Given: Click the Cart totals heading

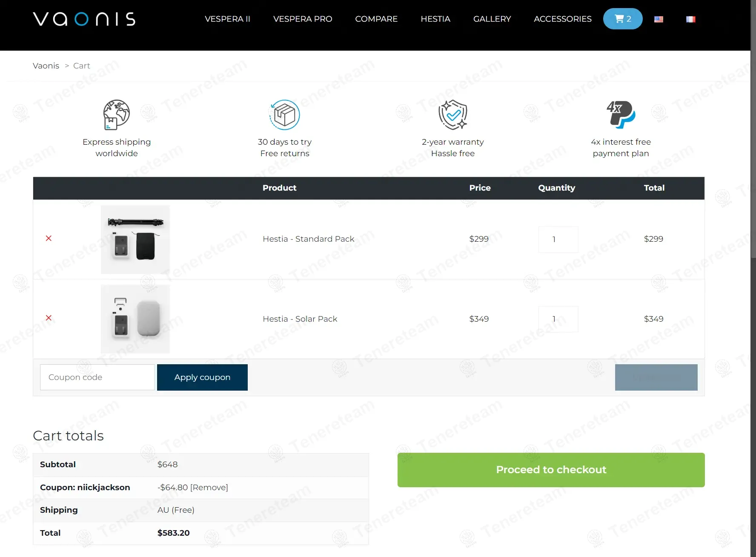Looking at the screenshot, I should [69, 435].
